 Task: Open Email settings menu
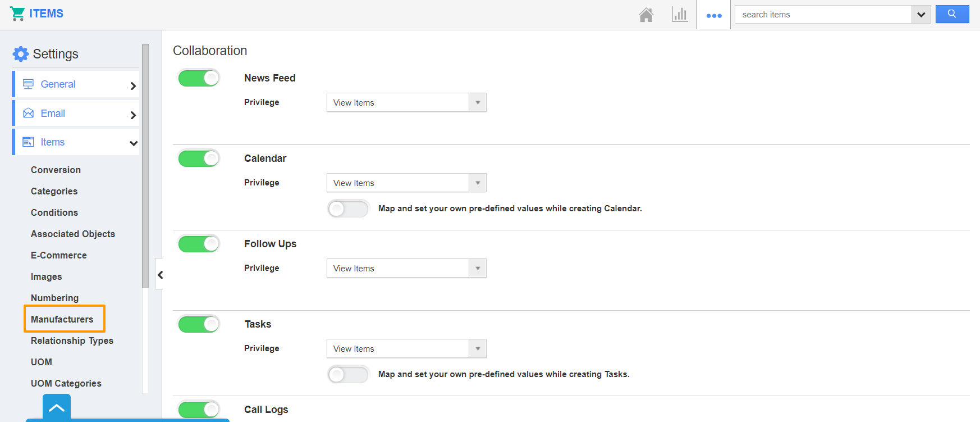pyautogui.click(x=76, y=114)
